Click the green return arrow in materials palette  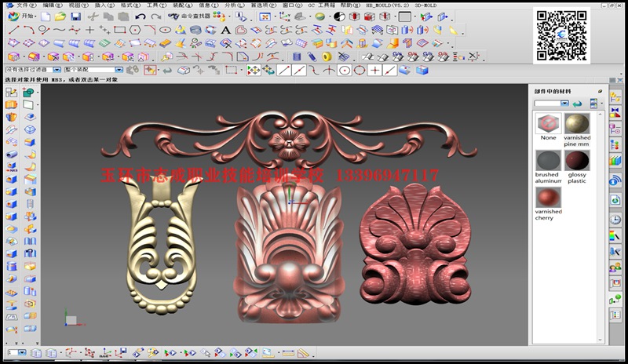tap(577, 104)
